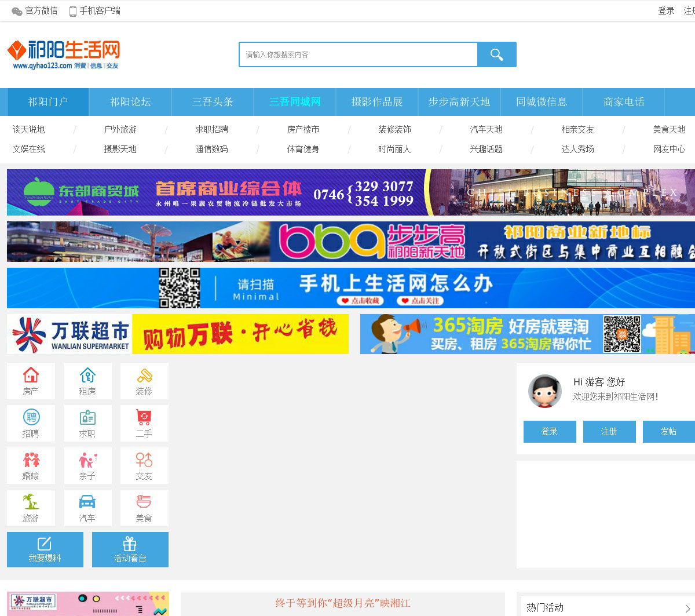Click the 我要爆料 button
Screen dimensions: 695x616
(x=45, y=549)
